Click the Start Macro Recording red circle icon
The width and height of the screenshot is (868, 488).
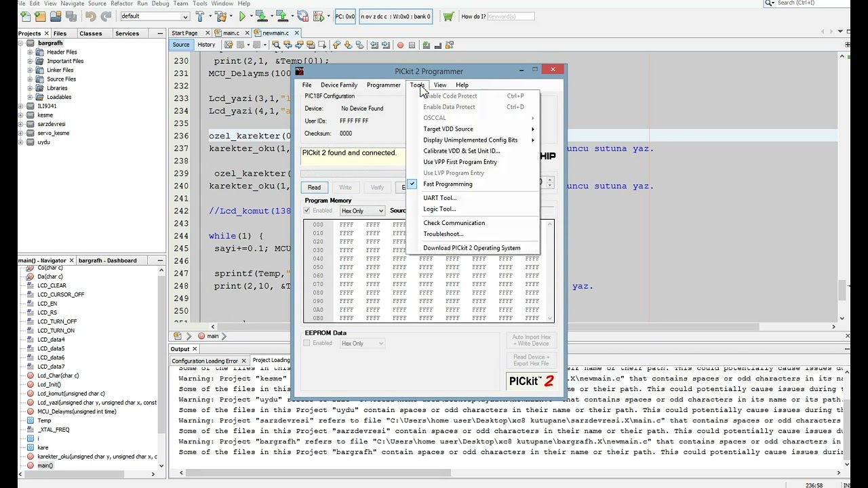pos(400,45)
